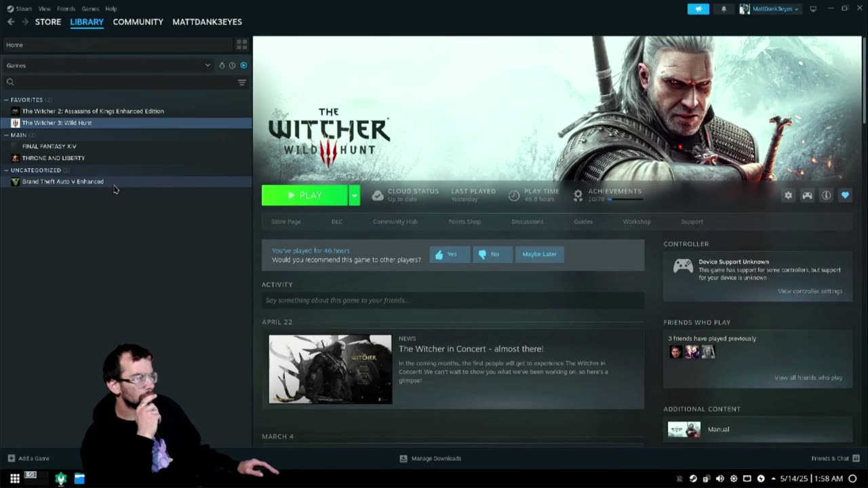Select FINAL FANTASY XIV in library

click(x=49, y=146)
